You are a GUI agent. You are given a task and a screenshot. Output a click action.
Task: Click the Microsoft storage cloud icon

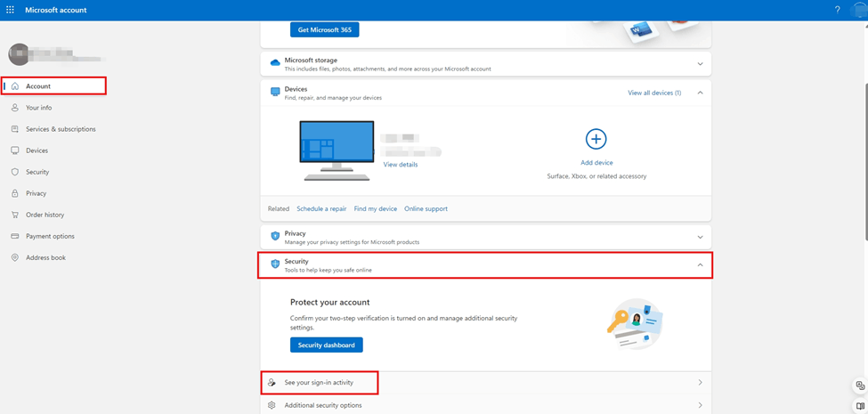(x=275, y=63)
